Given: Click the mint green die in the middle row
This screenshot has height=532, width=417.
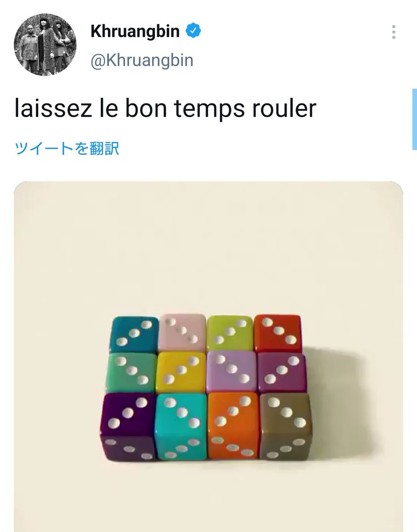Looking at the screenshot, I should (x=131, y=372).
